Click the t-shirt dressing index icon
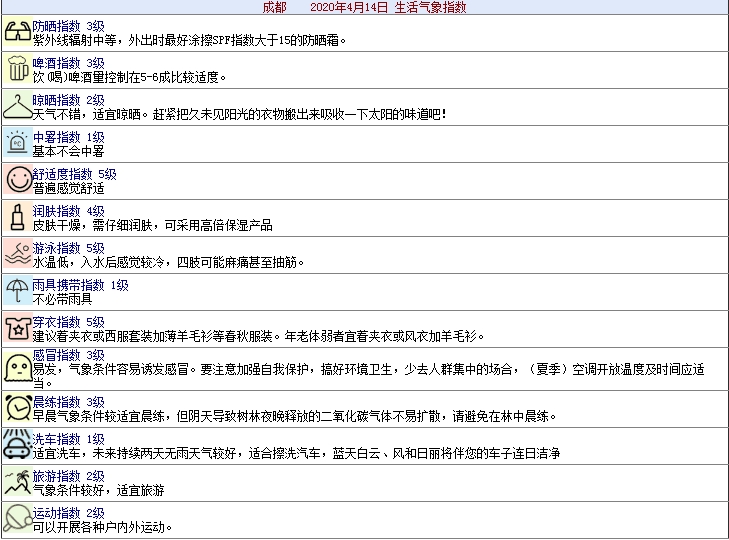729x540 pixels. (17, 328)
